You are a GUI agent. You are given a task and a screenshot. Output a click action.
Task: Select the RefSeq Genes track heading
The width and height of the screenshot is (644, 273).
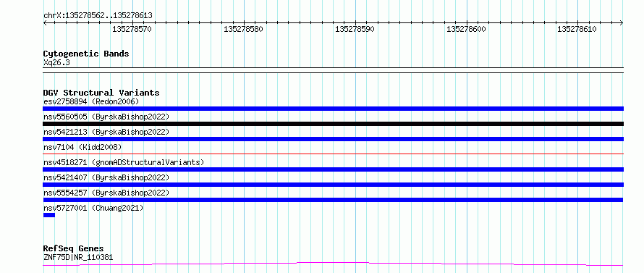73,248
